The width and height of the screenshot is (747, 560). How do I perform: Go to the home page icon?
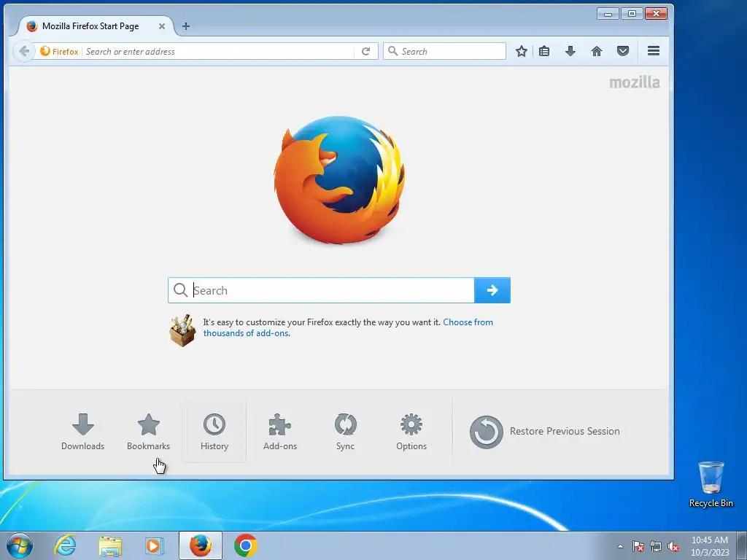click(597, 51)
